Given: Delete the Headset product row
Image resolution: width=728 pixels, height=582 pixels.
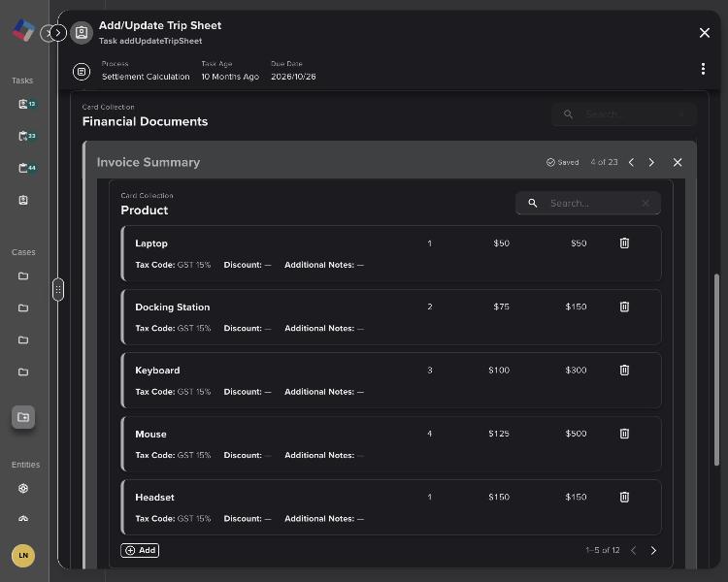Looking at the screenshot, I should pos(624,497).
